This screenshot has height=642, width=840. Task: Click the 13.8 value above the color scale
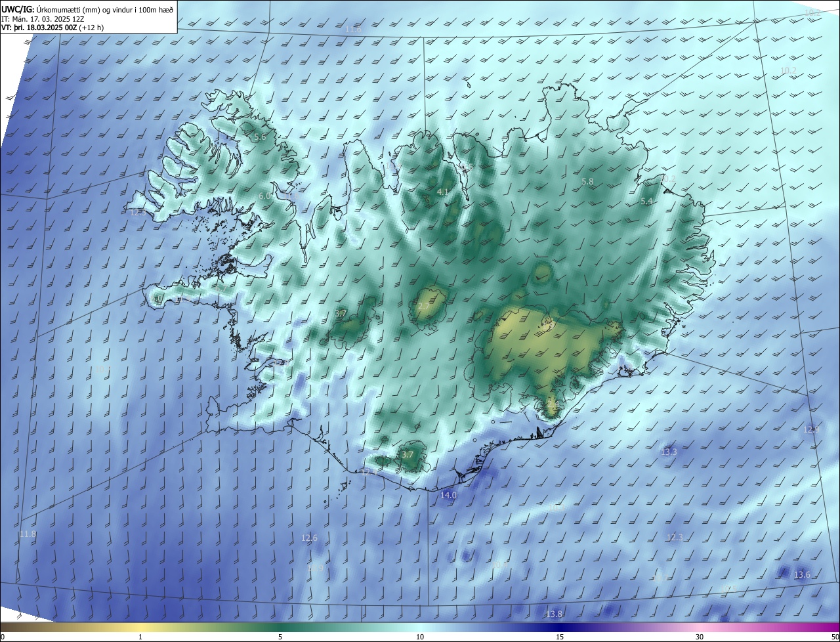[x=554, y=614]
